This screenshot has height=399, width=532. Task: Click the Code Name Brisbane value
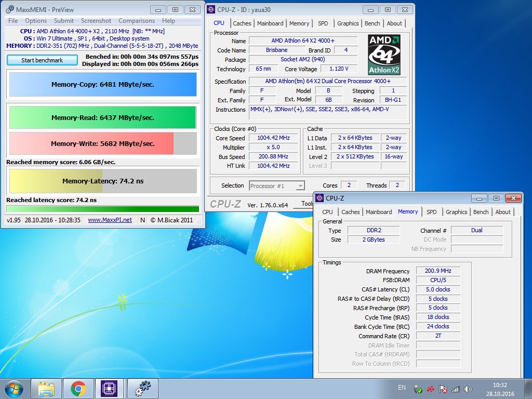pyautogui.click(x=276, y=50)
